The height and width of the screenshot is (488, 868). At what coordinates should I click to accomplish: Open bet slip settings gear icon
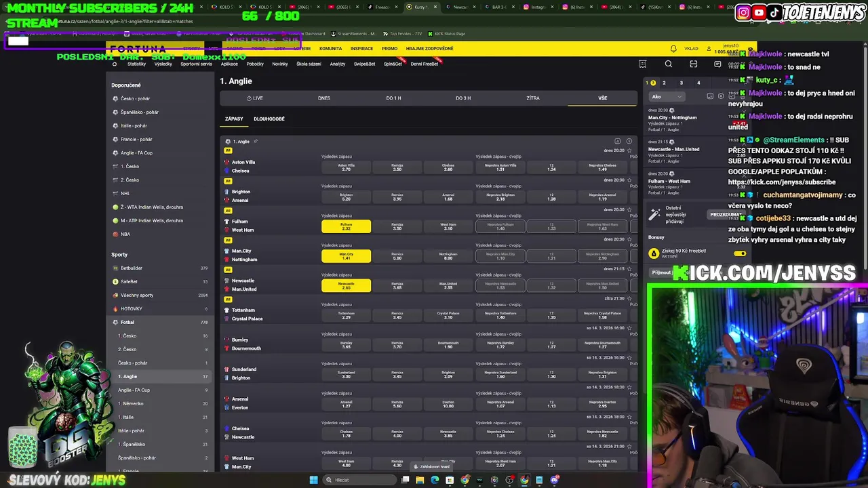point(721,96)
